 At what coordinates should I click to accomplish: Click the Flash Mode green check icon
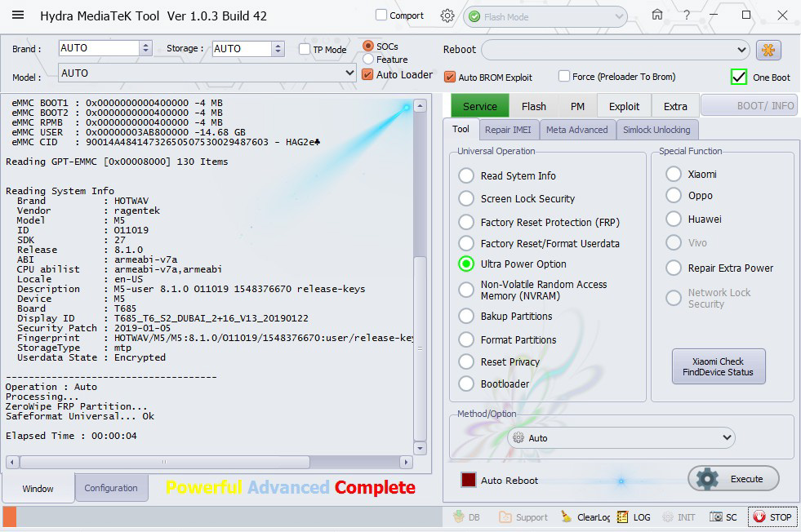tap(474, 17)
